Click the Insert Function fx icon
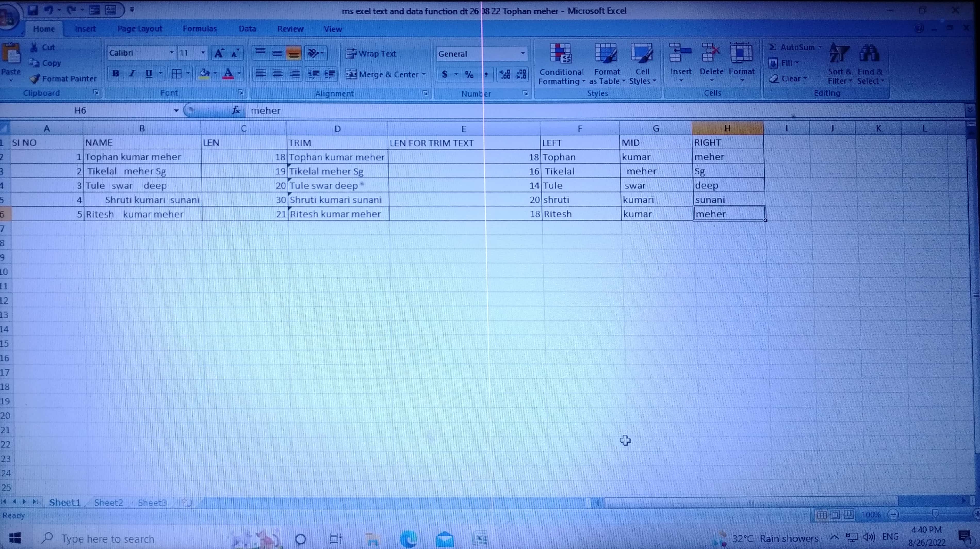Screen dimensions: 980x549 (236, 111)
